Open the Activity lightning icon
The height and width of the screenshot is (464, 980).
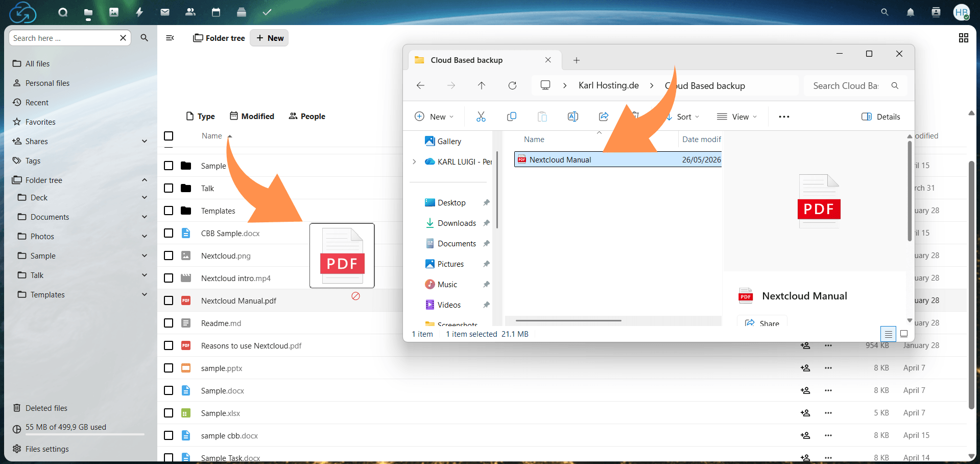click(139, 12)
